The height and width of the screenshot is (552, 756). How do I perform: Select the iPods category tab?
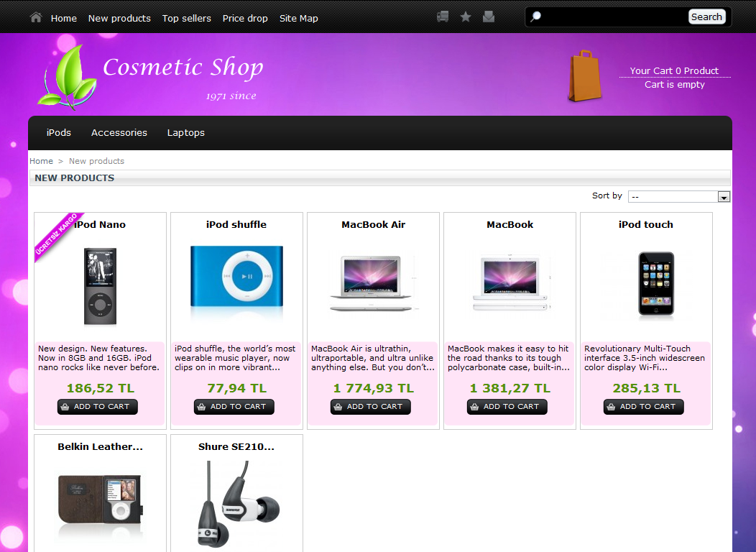(x=59, y=132)
